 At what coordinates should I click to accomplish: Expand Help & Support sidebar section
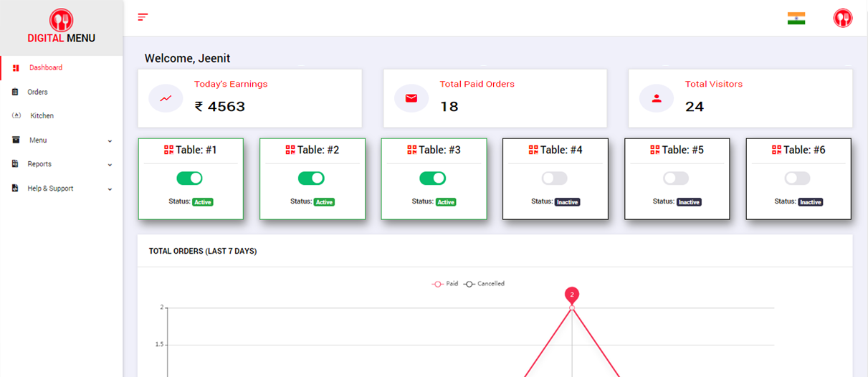click(x=61, y=188)
